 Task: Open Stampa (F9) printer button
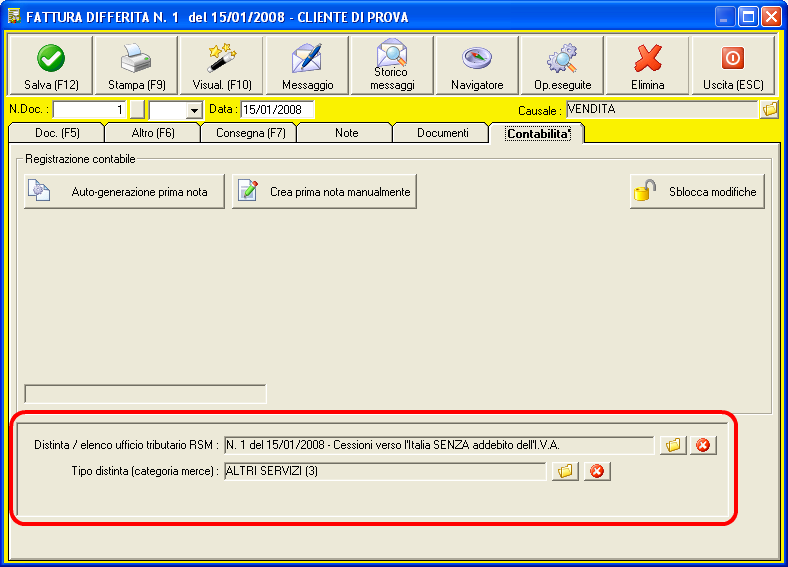pos(136,65)
